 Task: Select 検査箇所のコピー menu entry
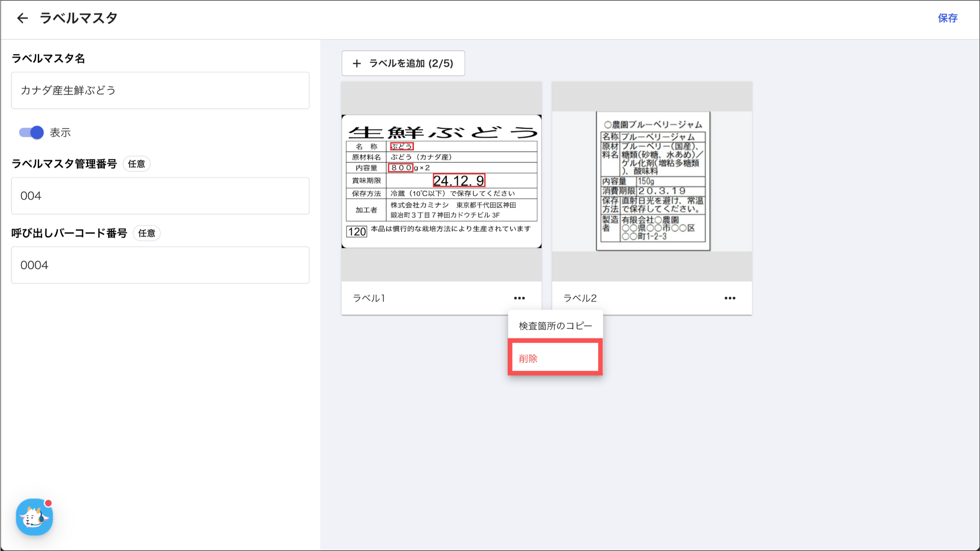point(555,326)
